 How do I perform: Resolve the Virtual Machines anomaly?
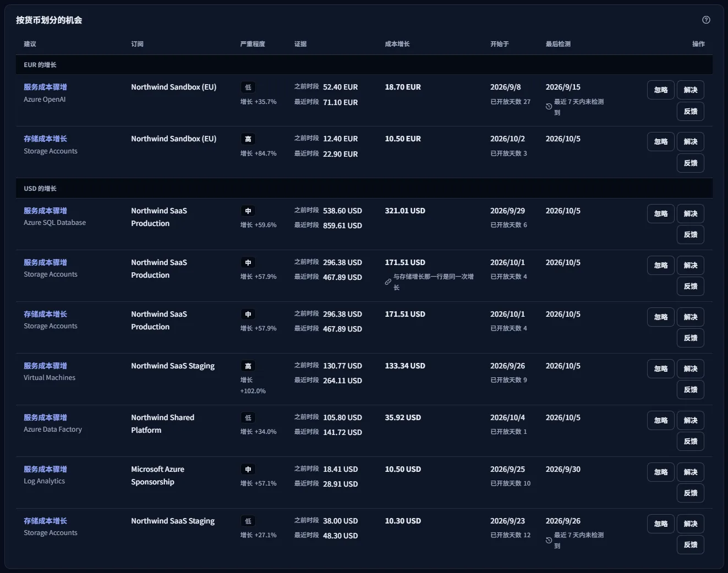pyautogui.click(x=691, y=369)
